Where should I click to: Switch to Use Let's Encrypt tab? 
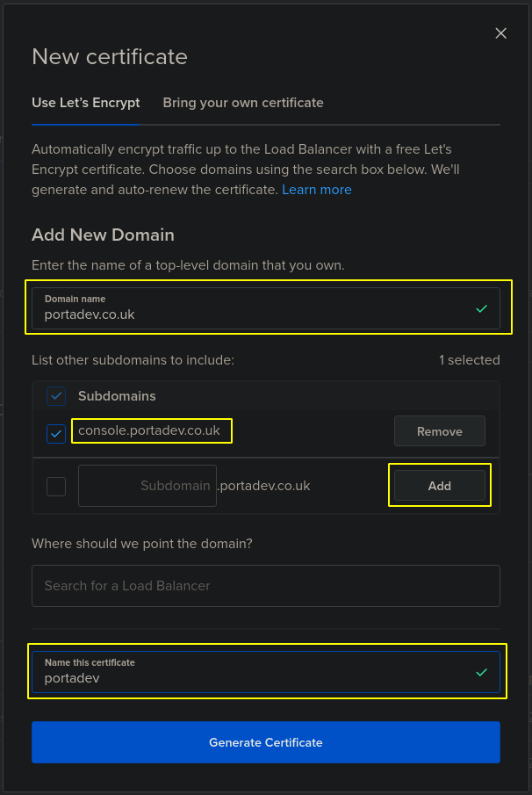point(86,103)
